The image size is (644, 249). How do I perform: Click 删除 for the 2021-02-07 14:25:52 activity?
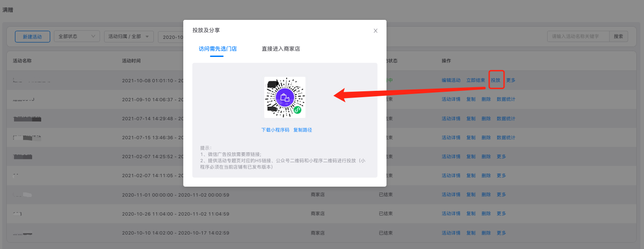tap(486, 156)
